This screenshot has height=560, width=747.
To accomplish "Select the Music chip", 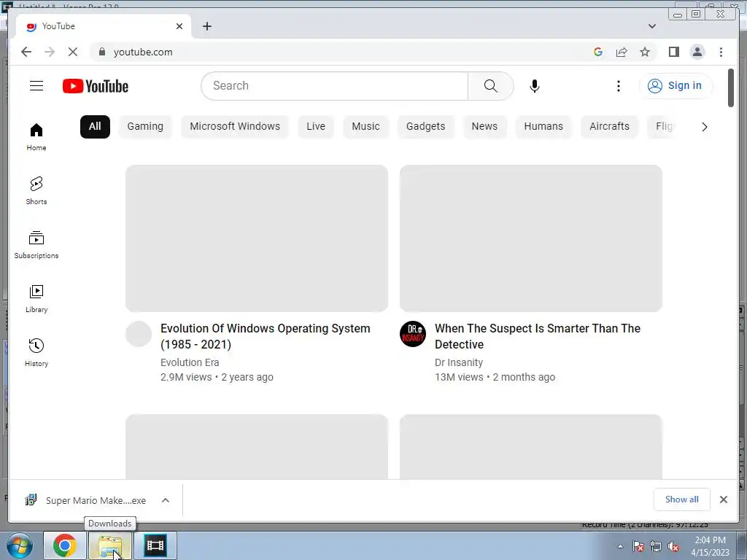I will (x=366, y=127).
